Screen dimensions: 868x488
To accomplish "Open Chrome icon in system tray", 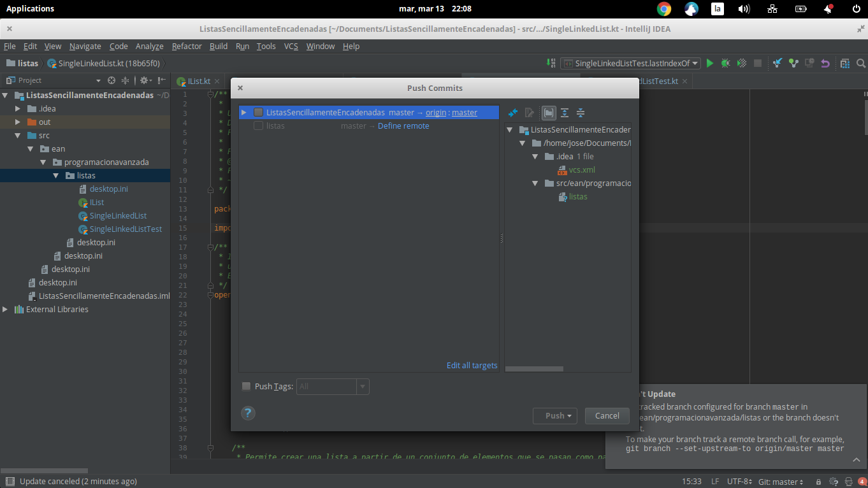I will (664, 9).
